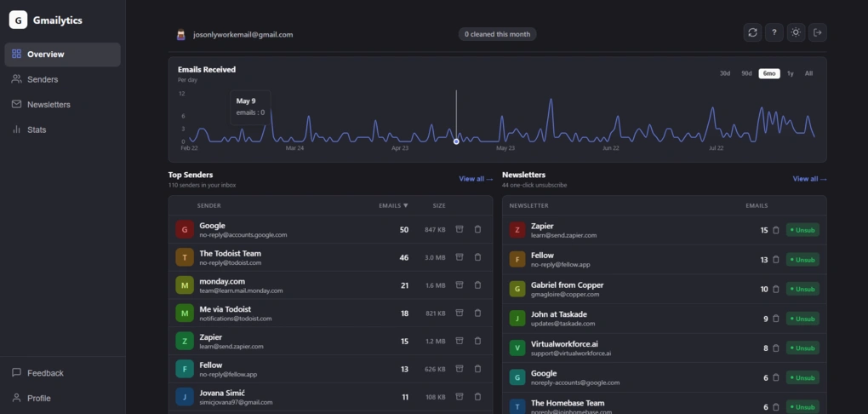Open View all for Top Senders
The height and width of the screenshot is (414, 868).
coord(476,179)
